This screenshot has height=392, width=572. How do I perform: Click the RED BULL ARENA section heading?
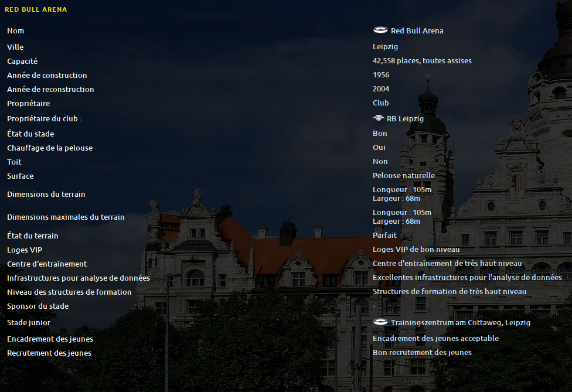[36, 9]
